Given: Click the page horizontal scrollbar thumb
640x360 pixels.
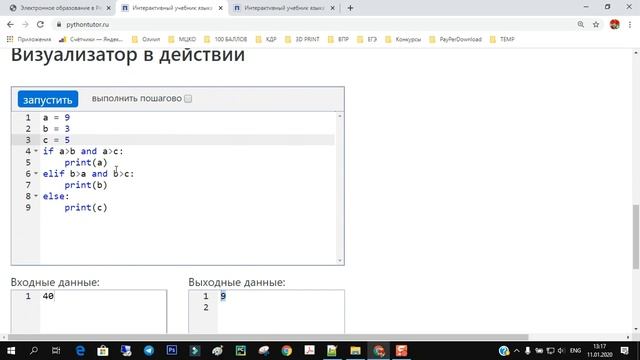Looking at the screenshot, I should (268, 337).
